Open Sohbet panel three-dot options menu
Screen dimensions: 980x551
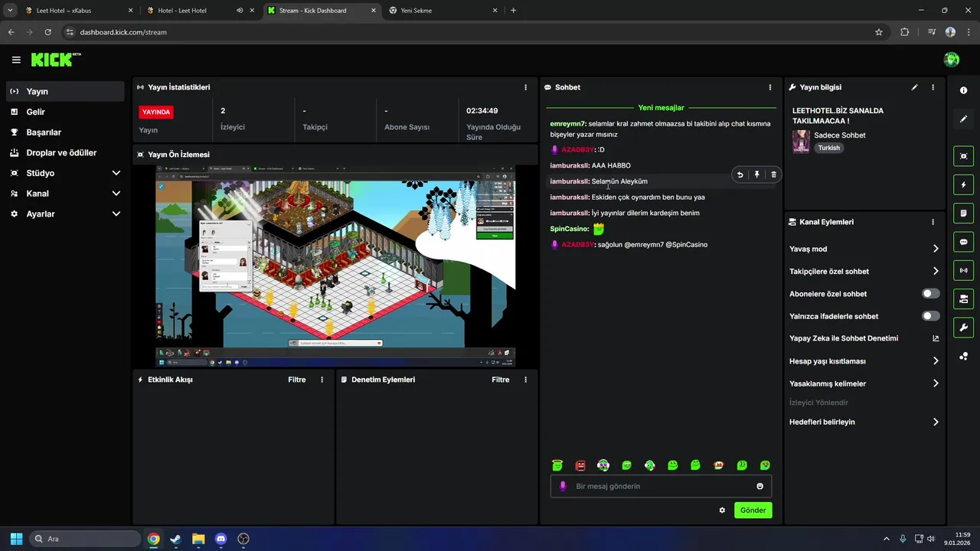[x=770, y=87]
